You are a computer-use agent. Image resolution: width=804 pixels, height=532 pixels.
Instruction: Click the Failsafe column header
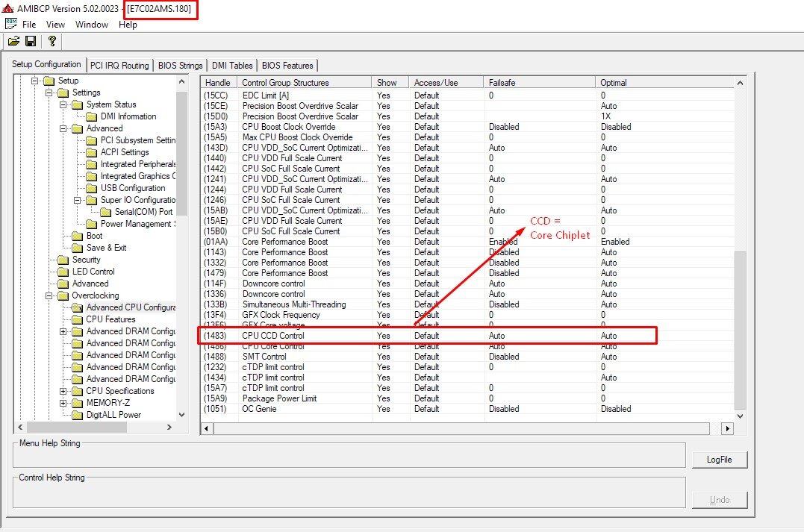click(540, 83)
